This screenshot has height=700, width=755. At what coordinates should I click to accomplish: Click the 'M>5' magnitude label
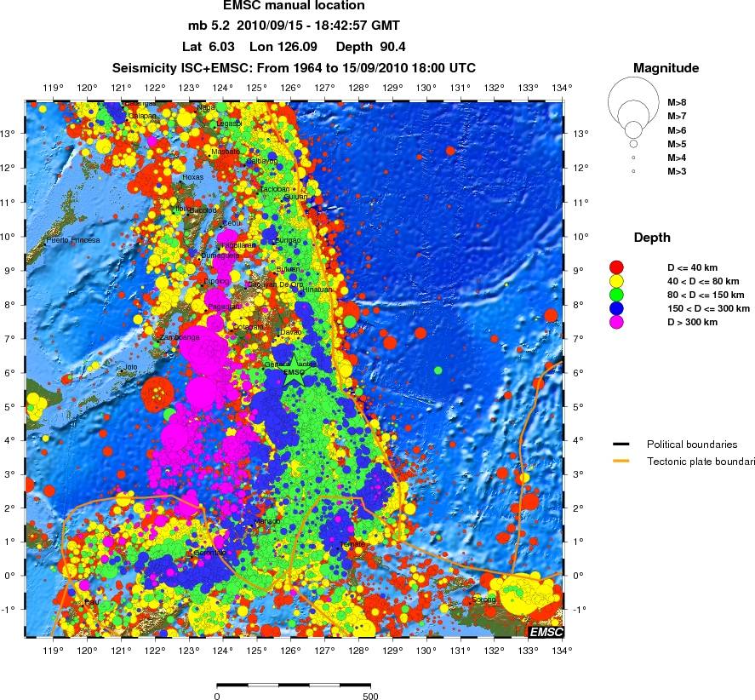point(677,144)
